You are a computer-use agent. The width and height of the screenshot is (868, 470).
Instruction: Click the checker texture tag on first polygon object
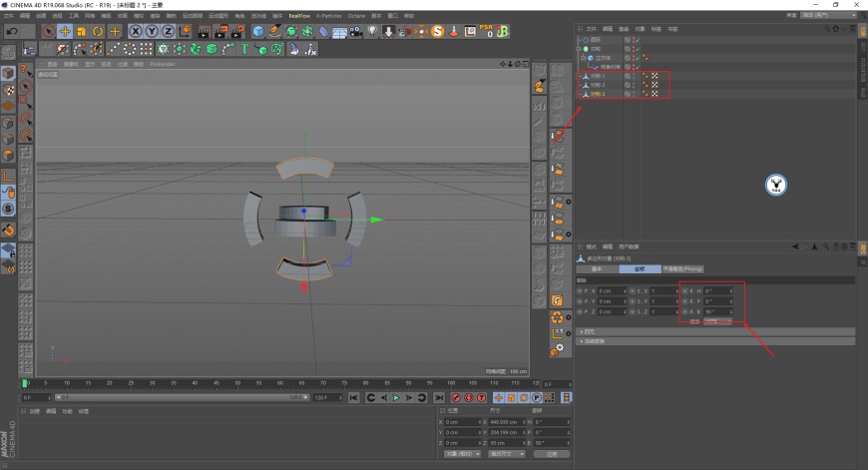(x=654, y=76)
